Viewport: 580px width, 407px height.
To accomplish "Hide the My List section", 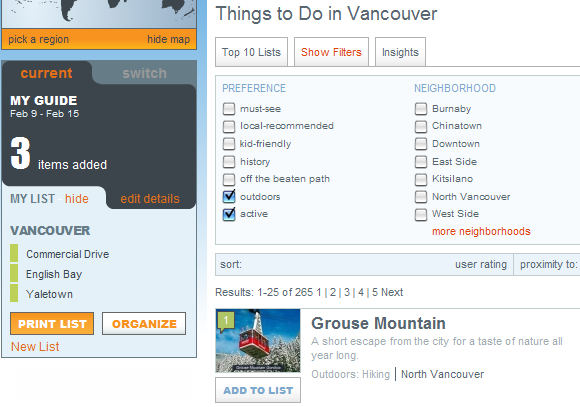I will point(77,199).
